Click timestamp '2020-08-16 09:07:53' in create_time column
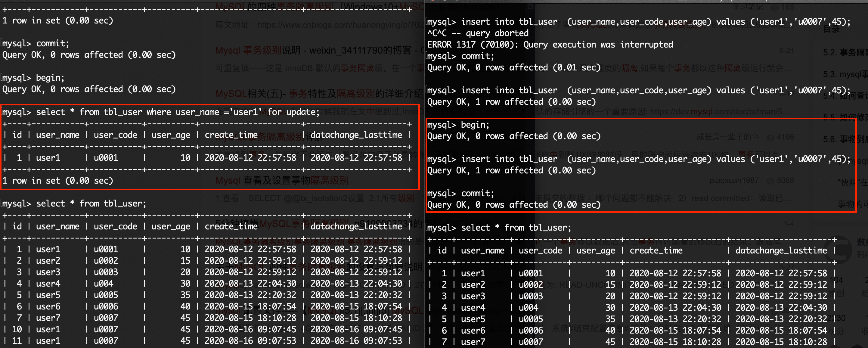868x348 pixels. 250,340
